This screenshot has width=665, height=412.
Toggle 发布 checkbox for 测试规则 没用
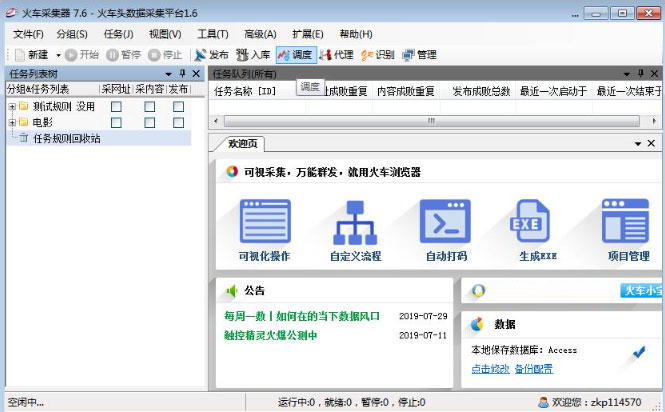click(x=179, y=107)
